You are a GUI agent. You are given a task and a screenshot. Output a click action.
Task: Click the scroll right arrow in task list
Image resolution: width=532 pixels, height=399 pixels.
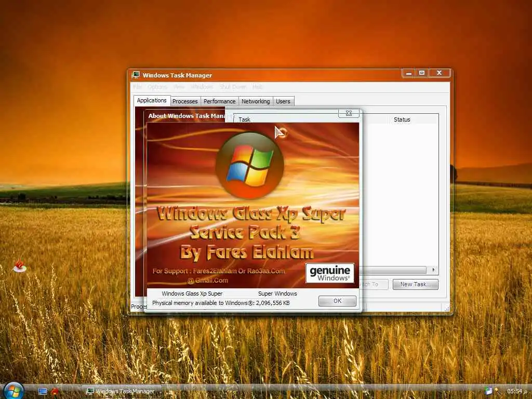[x=433, y=270]
